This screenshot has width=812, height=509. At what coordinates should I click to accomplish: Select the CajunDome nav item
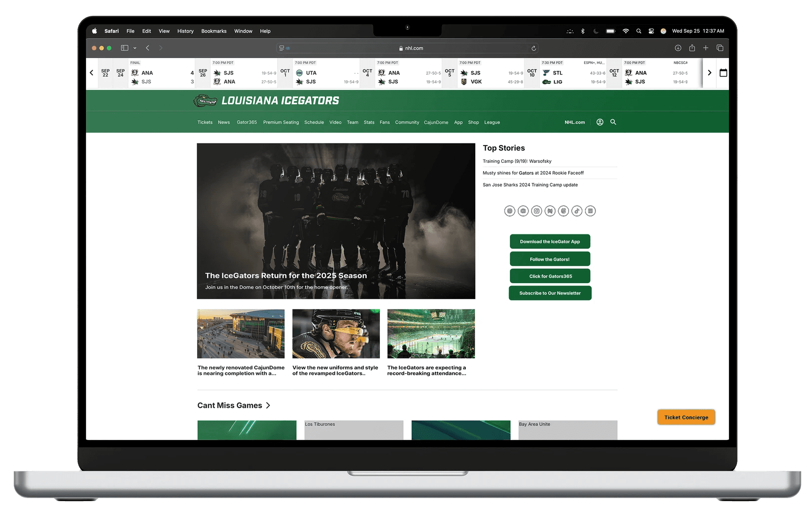click(x=436, y=122)
